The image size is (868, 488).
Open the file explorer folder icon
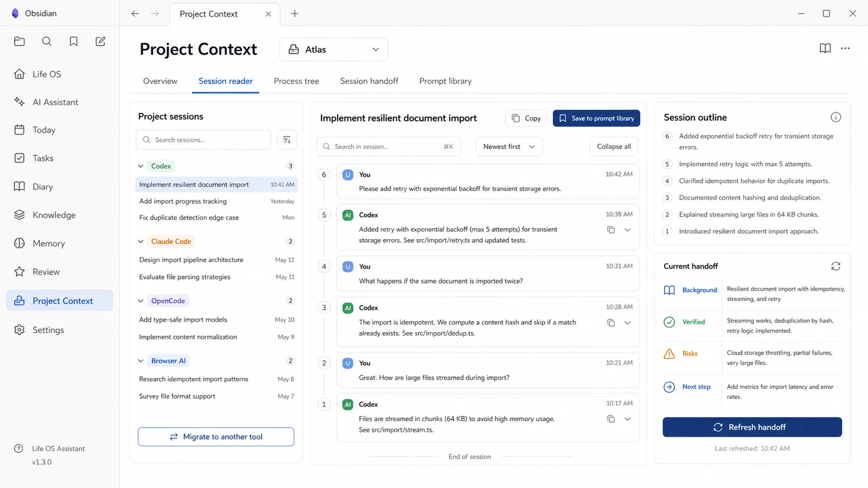click(20, 41)
